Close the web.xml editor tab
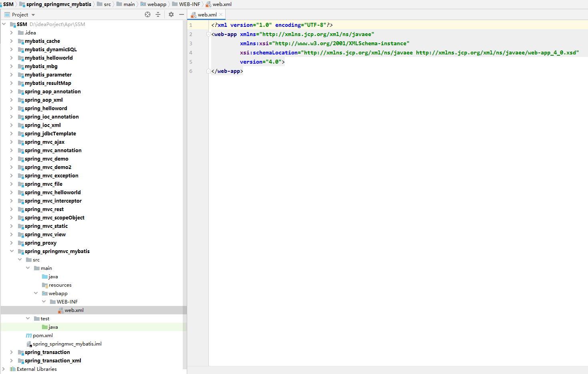 click(221, 14)
